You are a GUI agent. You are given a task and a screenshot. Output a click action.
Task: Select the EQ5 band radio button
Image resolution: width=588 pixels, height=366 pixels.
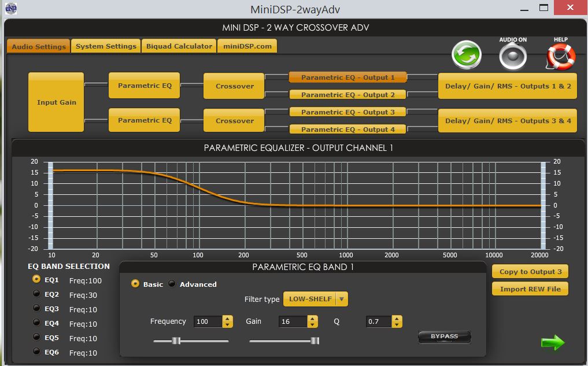[36, 337]
